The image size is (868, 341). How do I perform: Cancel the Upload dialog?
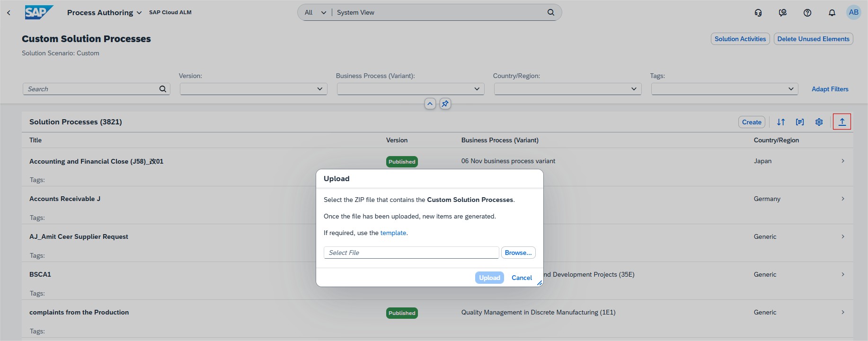(522, 278)
